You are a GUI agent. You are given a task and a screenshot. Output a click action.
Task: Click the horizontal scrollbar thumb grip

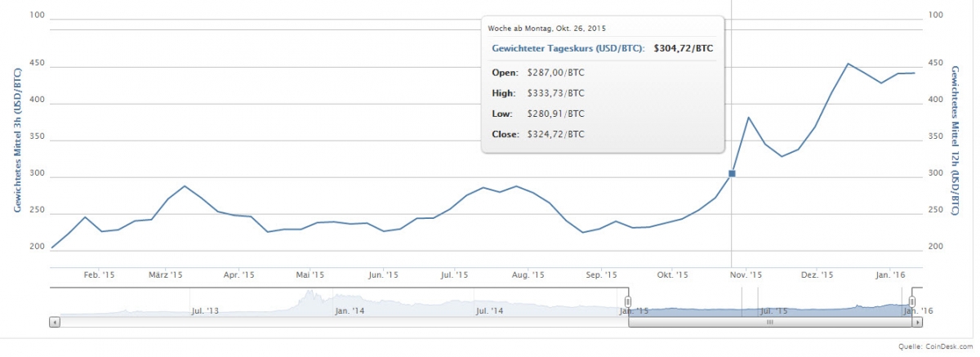(x=769, y=322)
